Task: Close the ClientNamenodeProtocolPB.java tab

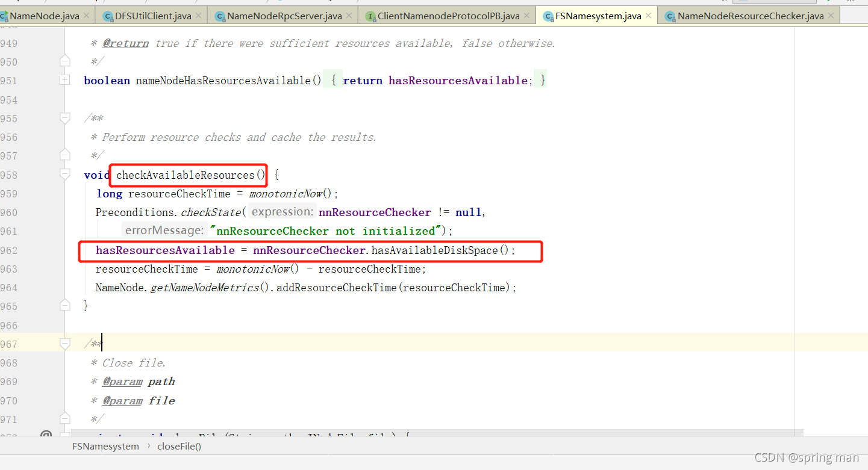Action: 528,16
